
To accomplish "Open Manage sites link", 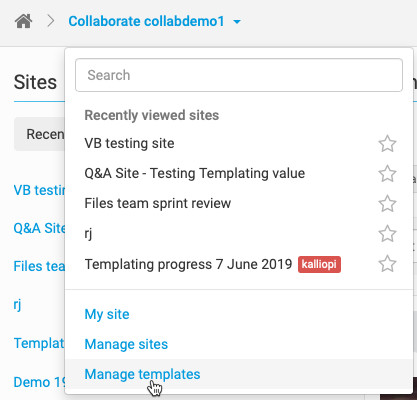I will [126, 344].
